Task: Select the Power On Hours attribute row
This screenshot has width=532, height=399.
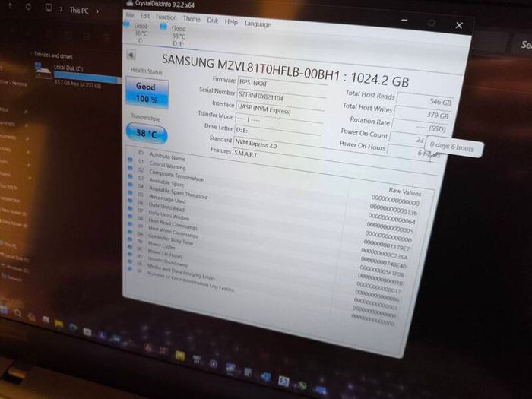Action: pos(165,254)
